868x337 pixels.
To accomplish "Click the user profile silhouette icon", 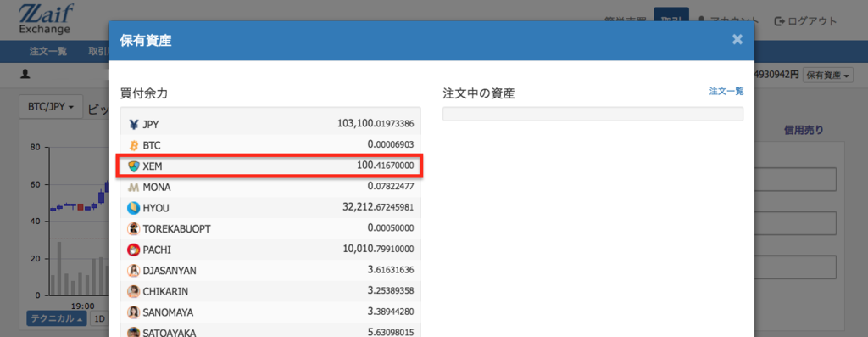I will (25, 74).
